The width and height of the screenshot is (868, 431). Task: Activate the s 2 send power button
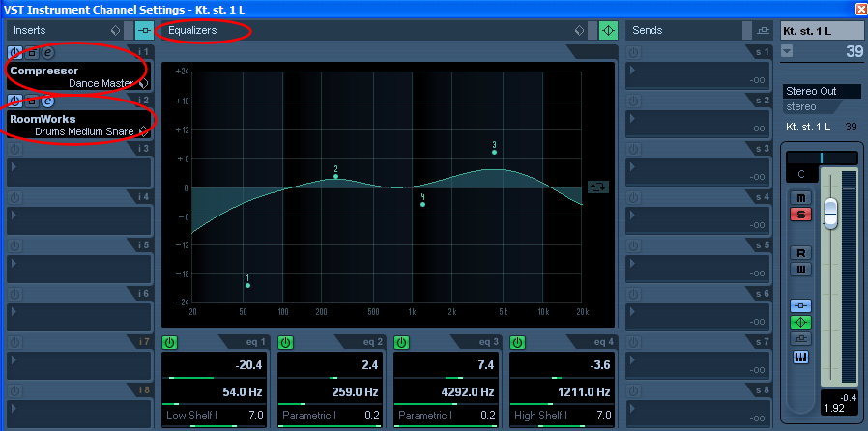[x=633, y=101]
